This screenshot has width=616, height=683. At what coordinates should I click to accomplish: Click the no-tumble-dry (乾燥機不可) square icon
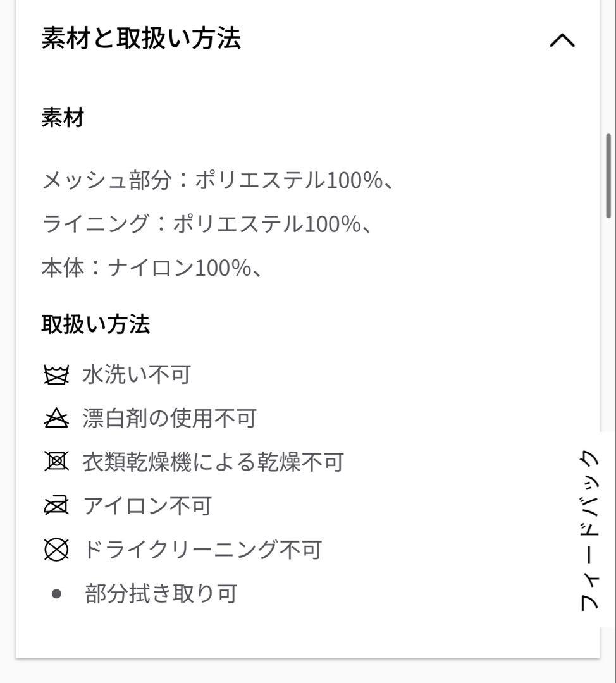click(57, 462)
